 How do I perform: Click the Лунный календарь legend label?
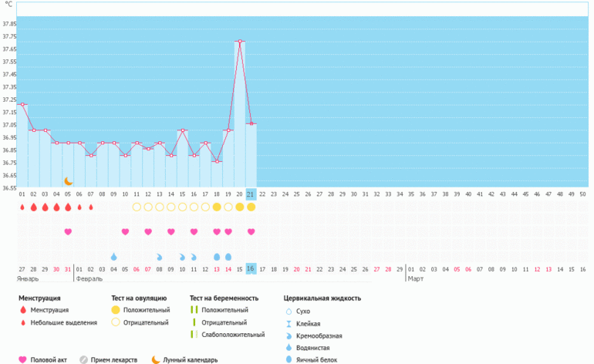[190, 359]
